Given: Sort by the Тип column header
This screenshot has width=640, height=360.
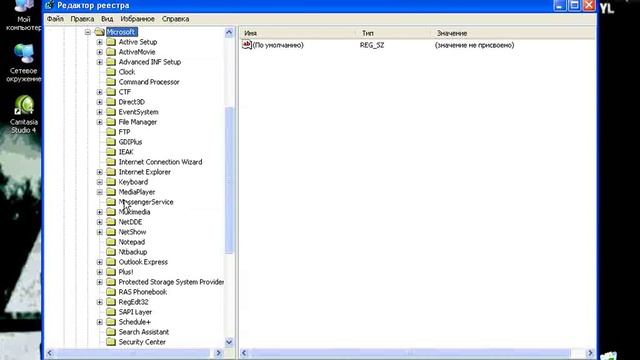Looking at the screenshot, I should [394, 33].
